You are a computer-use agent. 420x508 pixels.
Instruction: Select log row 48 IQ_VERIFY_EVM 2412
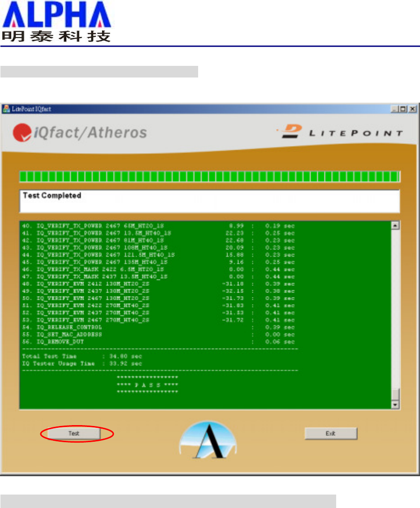158,284
